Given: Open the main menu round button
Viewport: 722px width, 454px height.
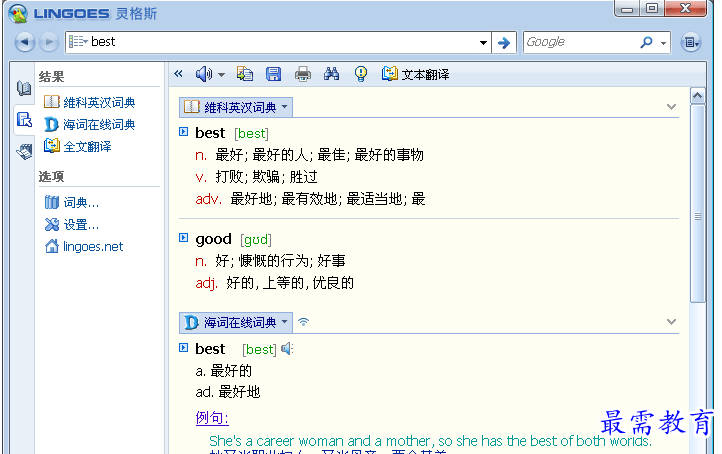Looking at the screenshot, I should click(x=691, y=42).
